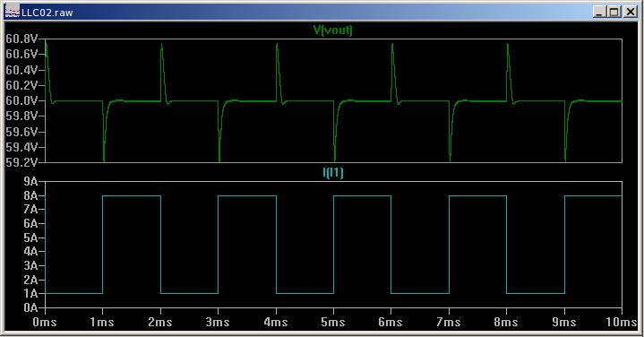
Task: Click the 4A current axis label
Action: (x=30, y=252)
